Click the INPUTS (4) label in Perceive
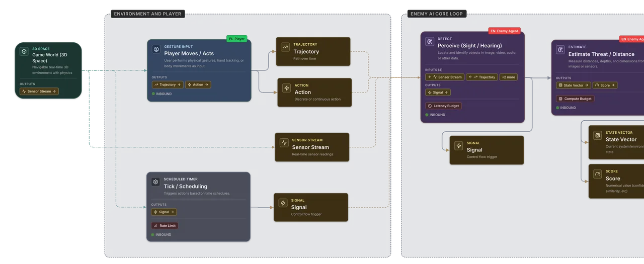 coord(434,70)
